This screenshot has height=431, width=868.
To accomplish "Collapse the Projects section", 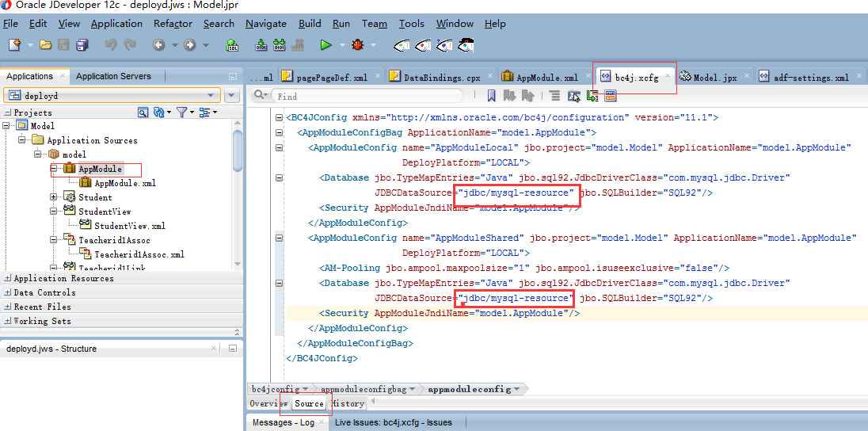I will tap(7, 113).
